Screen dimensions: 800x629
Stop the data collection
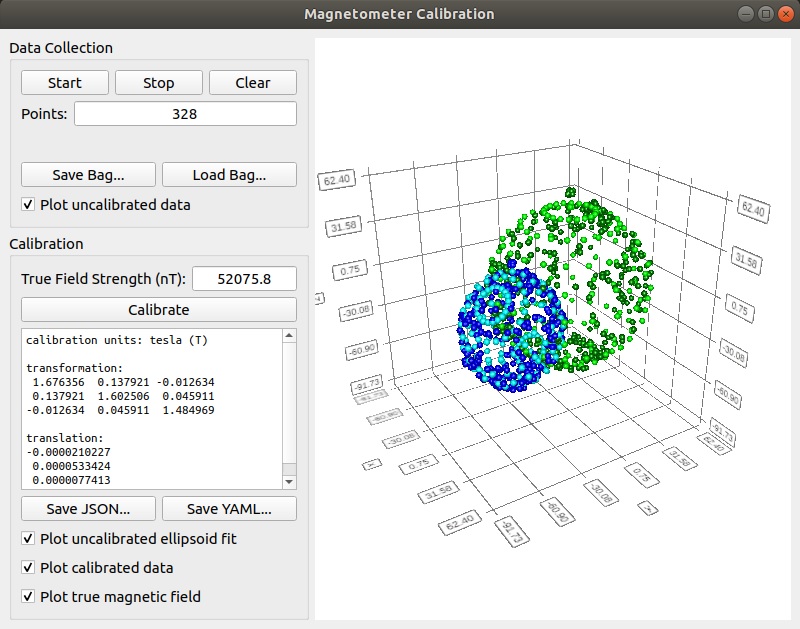click(159, 83)
